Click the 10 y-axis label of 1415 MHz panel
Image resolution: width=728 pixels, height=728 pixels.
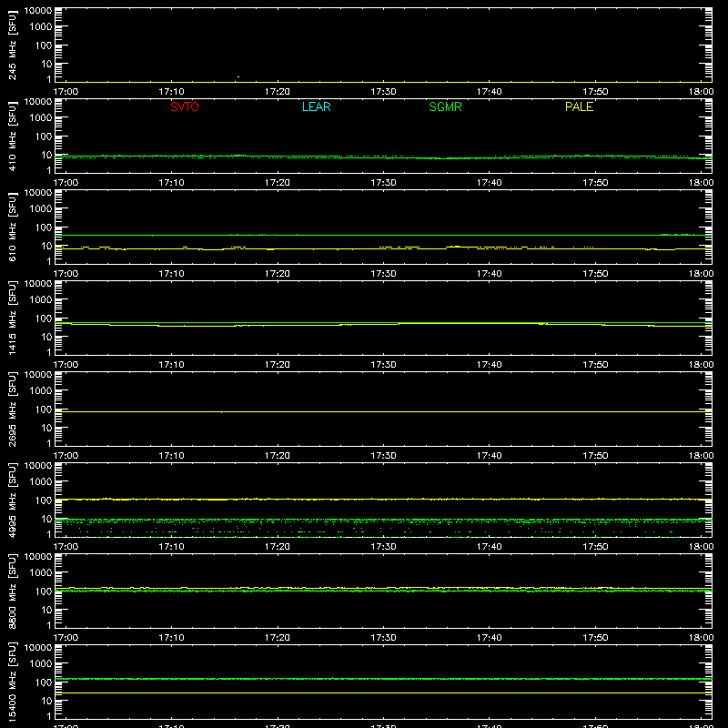(x=46, y=337)
